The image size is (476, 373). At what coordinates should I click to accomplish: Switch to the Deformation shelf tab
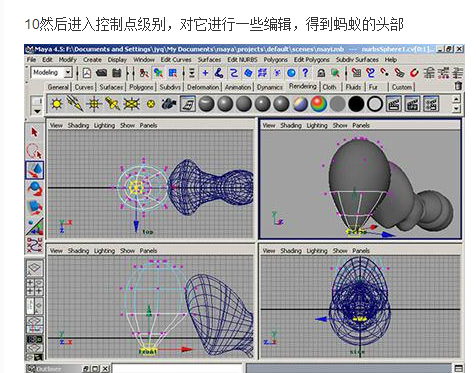pos(203,87)
